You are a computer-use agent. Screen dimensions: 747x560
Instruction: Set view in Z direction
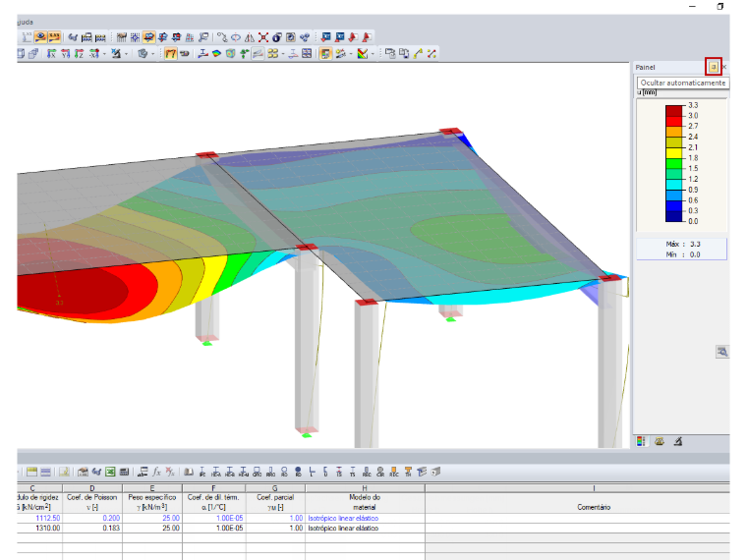(79, 53)
